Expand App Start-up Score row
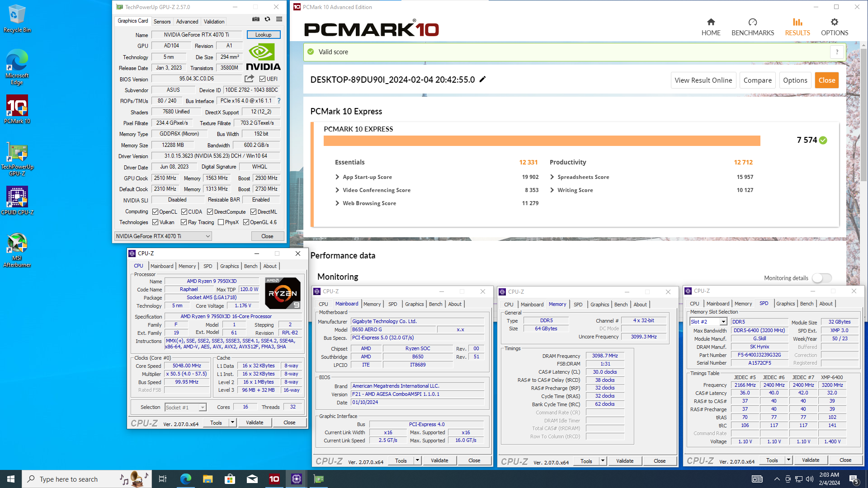 [337, 177]
